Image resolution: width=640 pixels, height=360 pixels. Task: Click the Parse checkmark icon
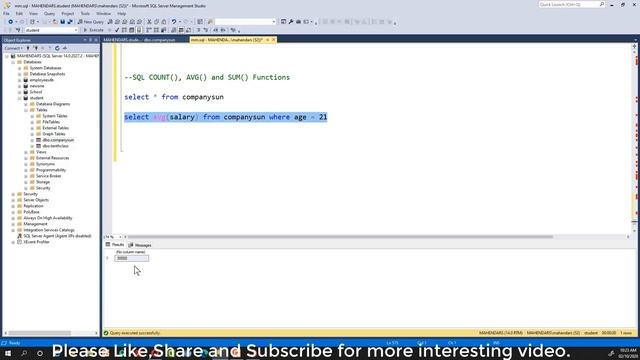(x=117, y=30)
